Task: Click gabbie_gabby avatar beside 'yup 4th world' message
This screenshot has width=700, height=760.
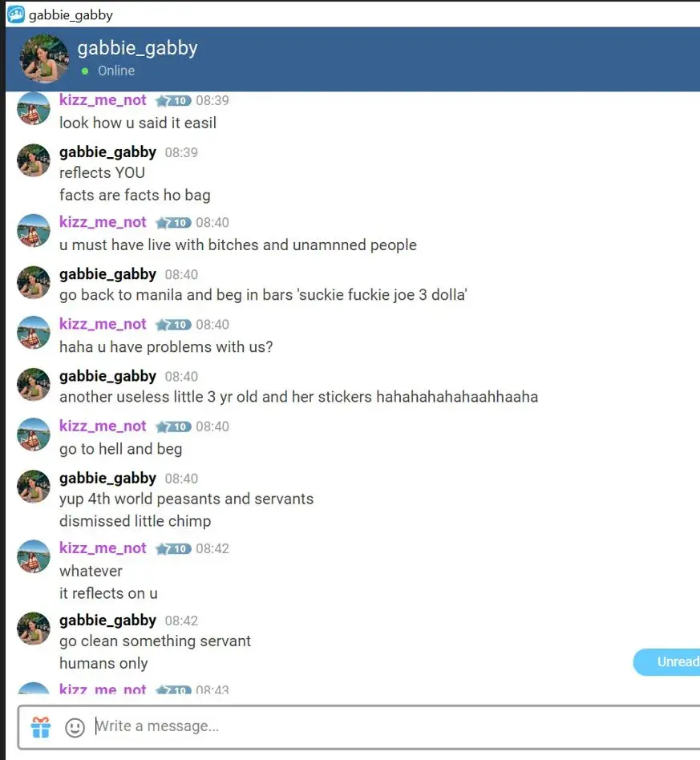Action: pos(34,487)
